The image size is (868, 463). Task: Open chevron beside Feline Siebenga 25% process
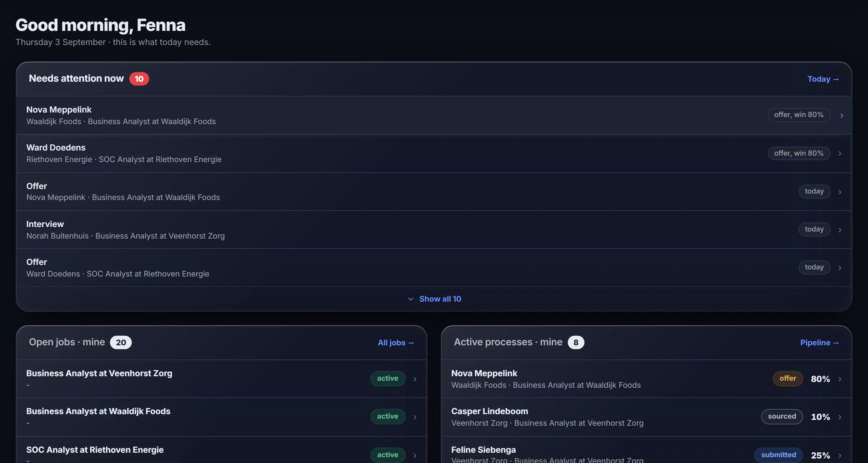pos(840,455)
